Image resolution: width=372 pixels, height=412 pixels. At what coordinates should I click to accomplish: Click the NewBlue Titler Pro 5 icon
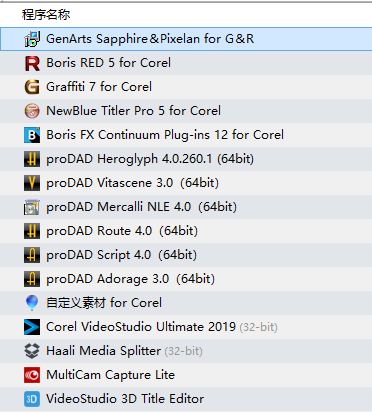[32, 111]
